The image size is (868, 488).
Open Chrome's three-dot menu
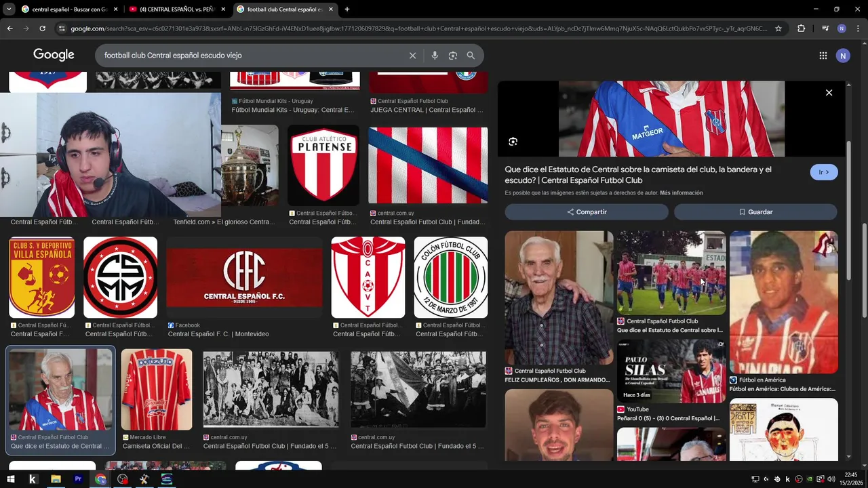click(x=858, y=28)
